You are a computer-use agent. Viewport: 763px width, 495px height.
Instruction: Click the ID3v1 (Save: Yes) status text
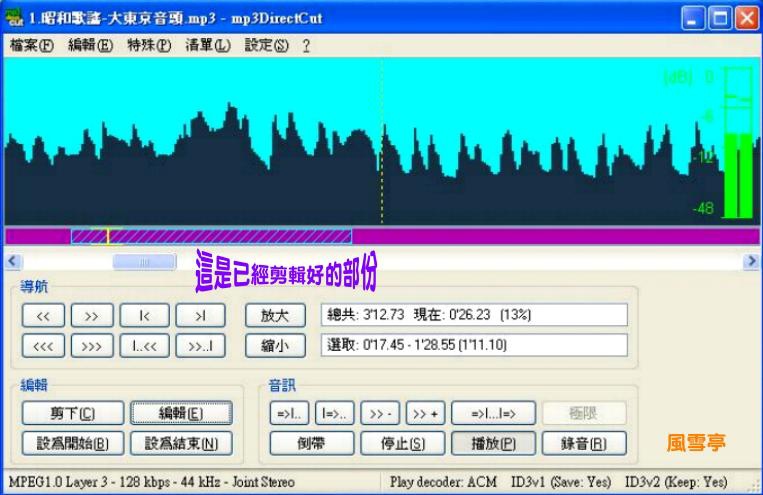(561, 482)
